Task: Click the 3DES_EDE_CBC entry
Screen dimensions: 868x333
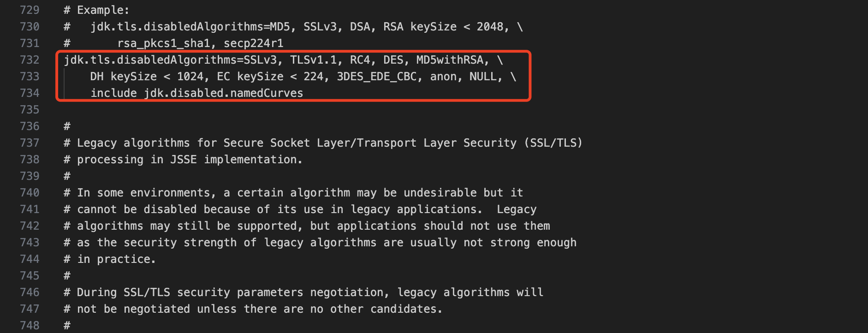Action: coord(376,77)
